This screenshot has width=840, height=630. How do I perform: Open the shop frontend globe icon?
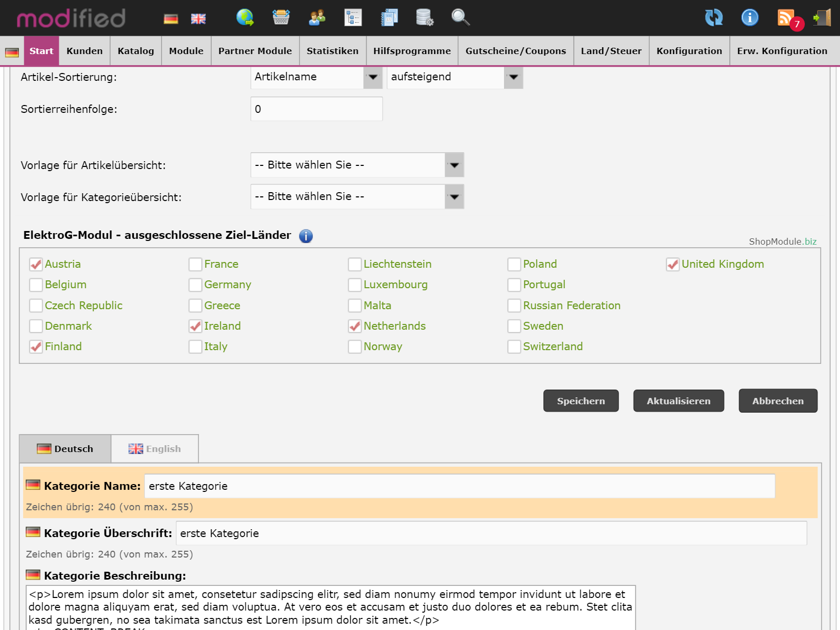tap(245, 18)
